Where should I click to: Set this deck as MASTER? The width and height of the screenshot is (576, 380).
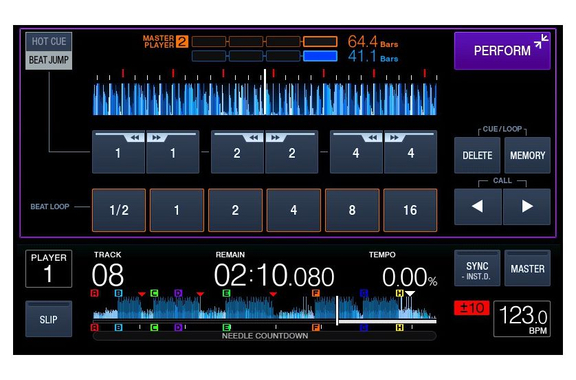point(527,268)
